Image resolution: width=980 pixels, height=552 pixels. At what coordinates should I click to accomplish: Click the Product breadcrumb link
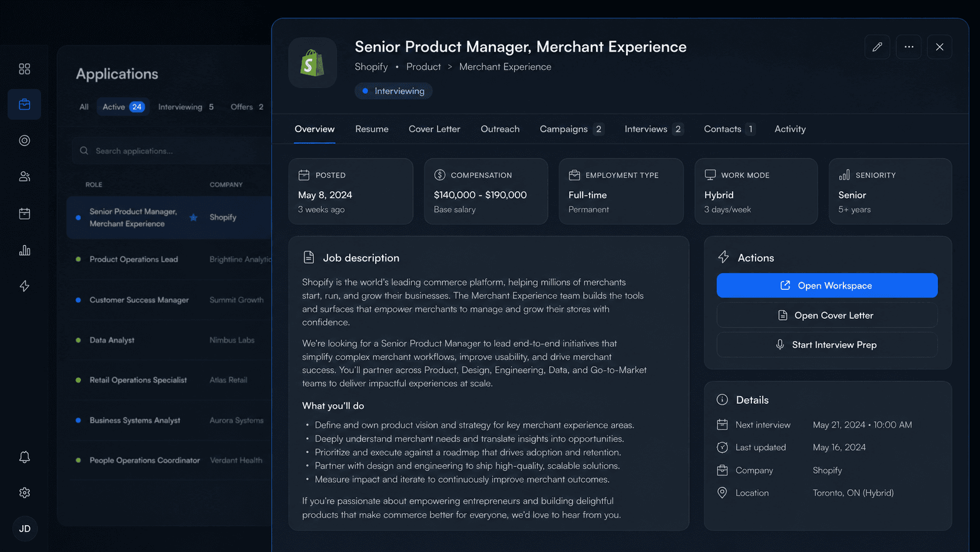point(423,67)
